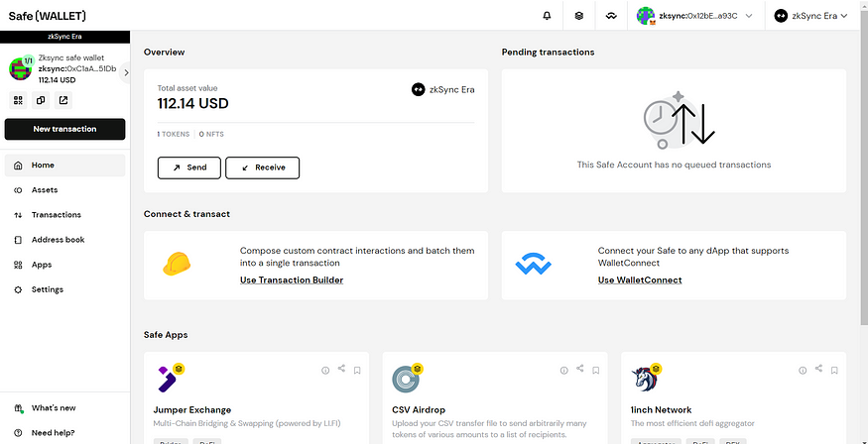The image size is (868, 444).
Task: Open connected wallet zksync:0x12bE...a93C dropdown
Action: point(694,16)
